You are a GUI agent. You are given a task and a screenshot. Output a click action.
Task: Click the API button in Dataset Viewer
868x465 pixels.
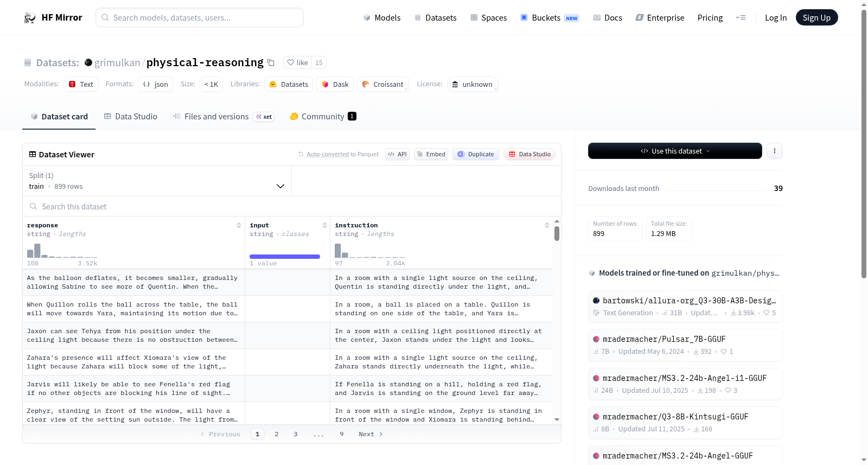(397, 154)
